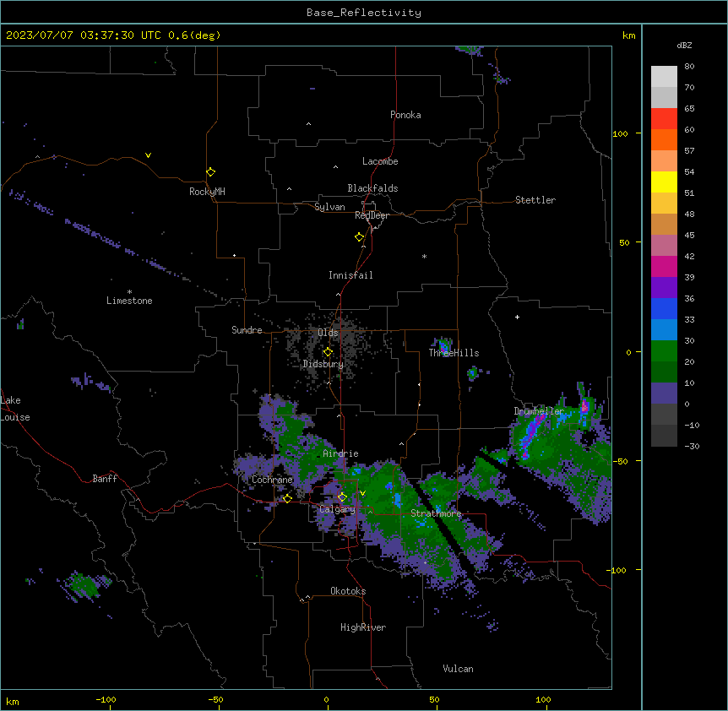Select the magenta swatch in the dBZ legend
The width and height of the screenshot is (728, 711).
coord(664,266)
